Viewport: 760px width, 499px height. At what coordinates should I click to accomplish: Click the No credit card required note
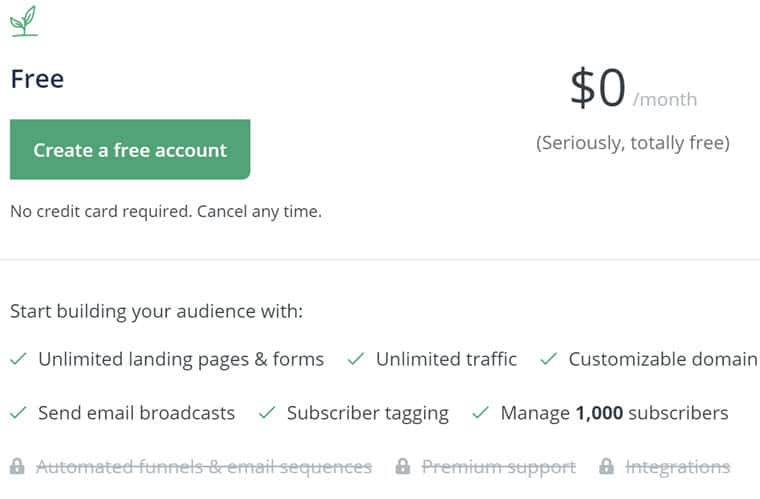(x=166, y=212)
